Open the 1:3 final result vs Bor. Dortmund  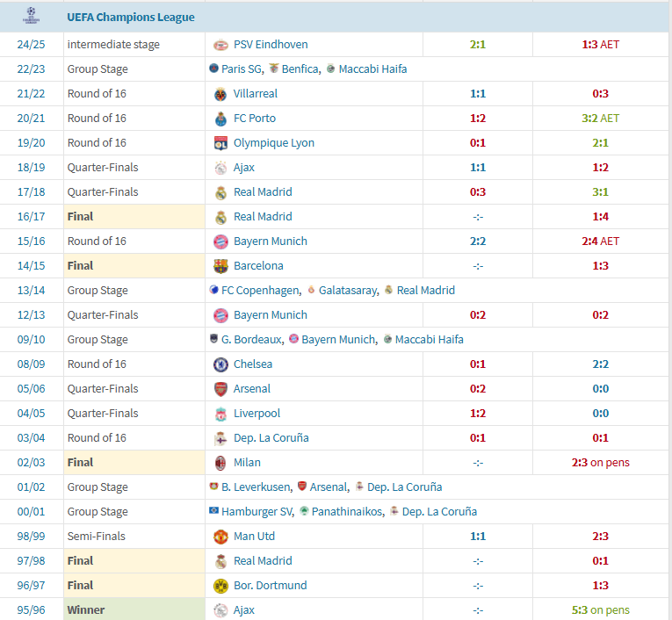pyautogui.click(x=601, y=585)
